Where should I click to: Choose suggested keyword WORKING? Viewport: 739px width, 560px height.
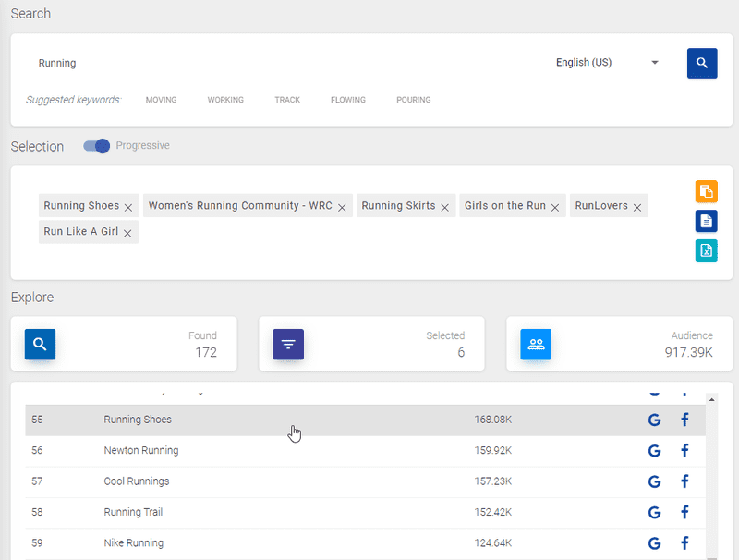point(225,100)
